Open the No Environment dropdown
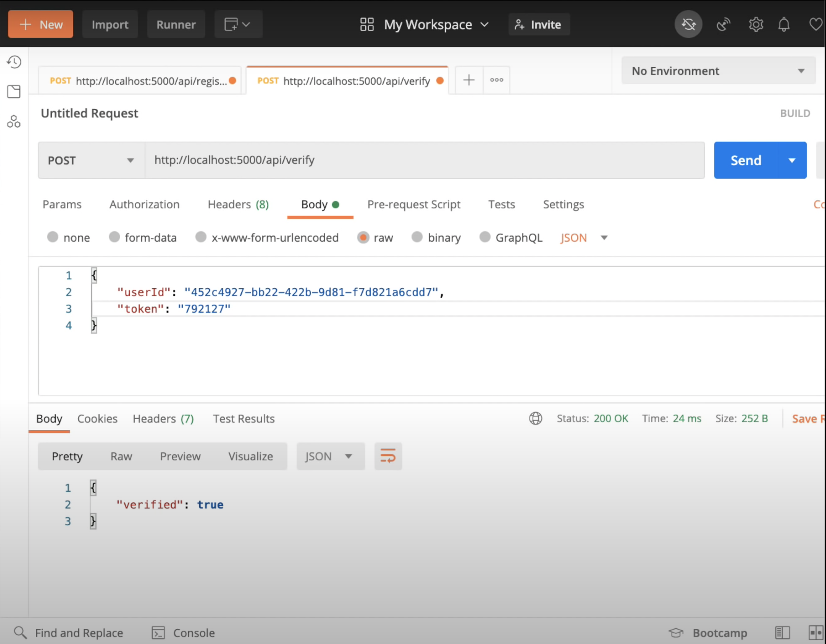 (x=718, y=71)
